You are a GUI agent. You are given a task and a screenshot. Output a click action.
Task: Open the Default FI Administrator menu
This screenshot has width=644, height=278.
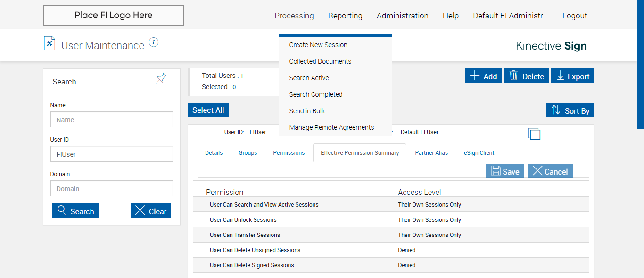[510, 16]
